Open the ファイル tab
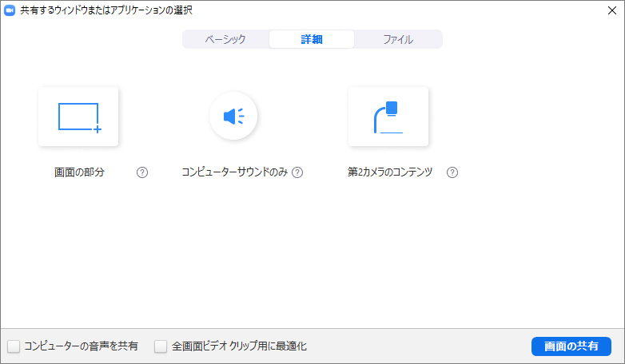Image resolution: width=625 pixels, height=364 pixels. (x=397, y=39)
